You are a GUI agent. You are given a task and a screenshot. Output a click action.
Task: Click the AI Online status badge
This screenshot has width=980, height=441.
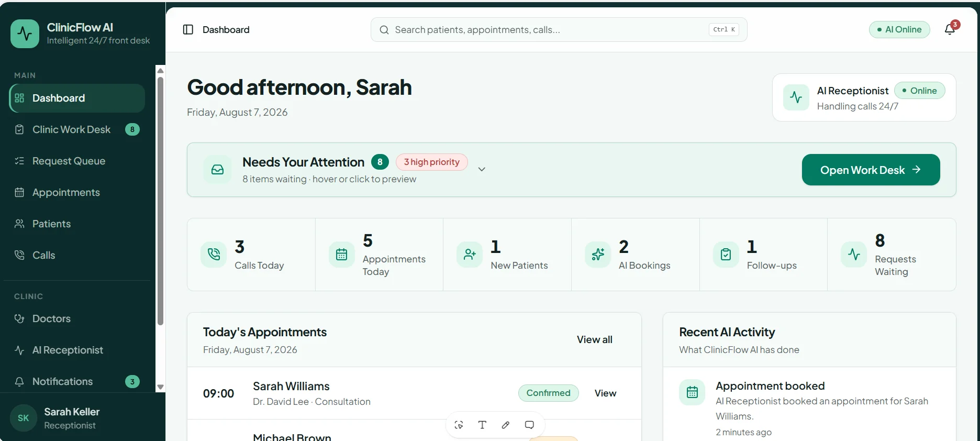click(x=899, y=29)
